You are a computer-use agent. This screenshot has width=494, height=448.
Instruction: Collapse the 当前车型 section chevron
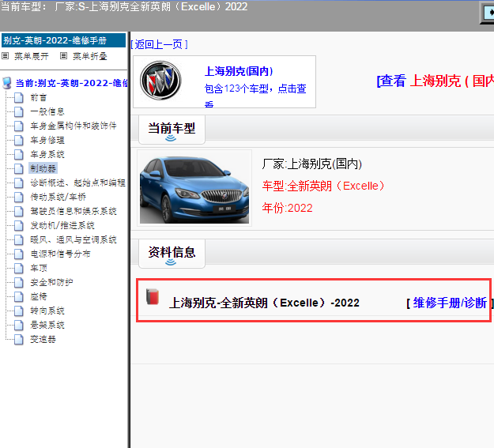(x=171, y=138)
